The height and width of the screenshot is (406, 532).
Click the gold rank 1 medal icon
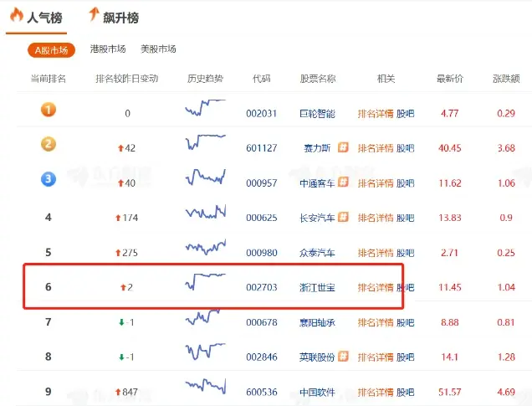point(49,110)
